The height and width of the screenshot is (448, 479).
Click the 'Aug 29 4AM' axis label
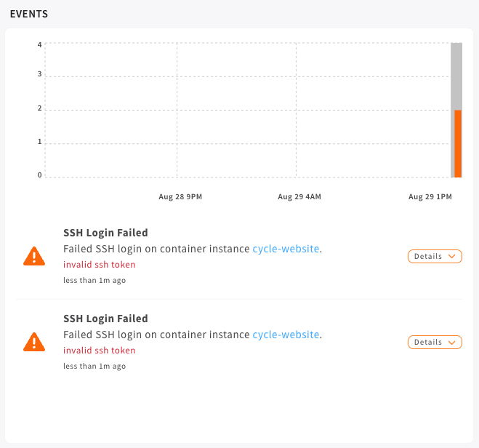pyautogui.click(x=299, y=197)
